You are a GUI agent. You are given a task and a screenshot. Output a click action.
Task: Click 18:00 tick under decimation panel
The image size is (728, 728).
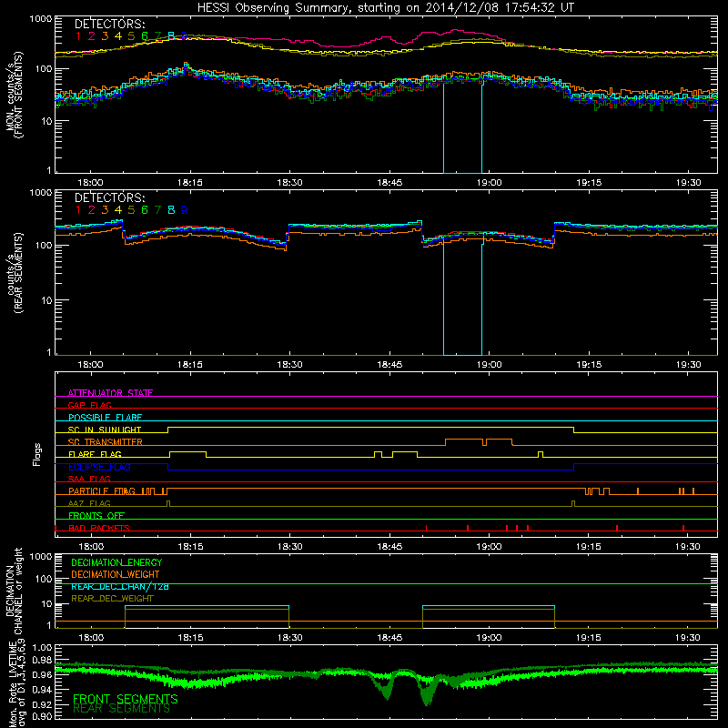[91, 638]
